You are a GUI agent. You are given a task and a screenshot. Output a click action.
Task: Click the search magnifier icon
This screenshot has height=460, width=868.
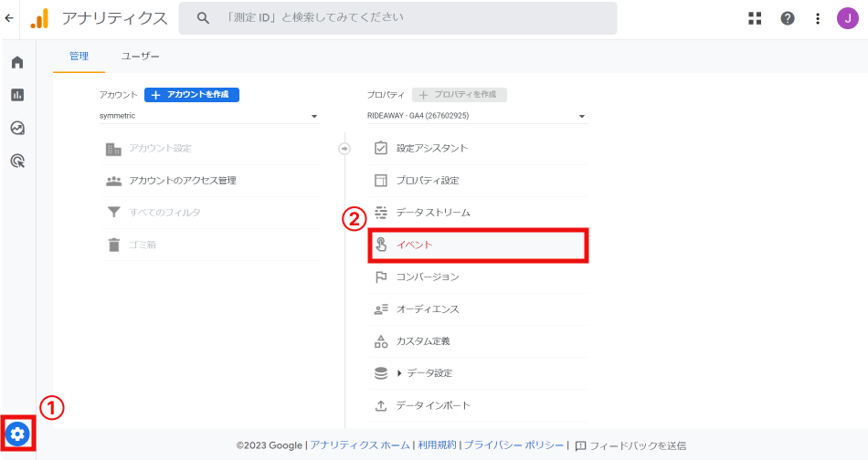[203, 18]
